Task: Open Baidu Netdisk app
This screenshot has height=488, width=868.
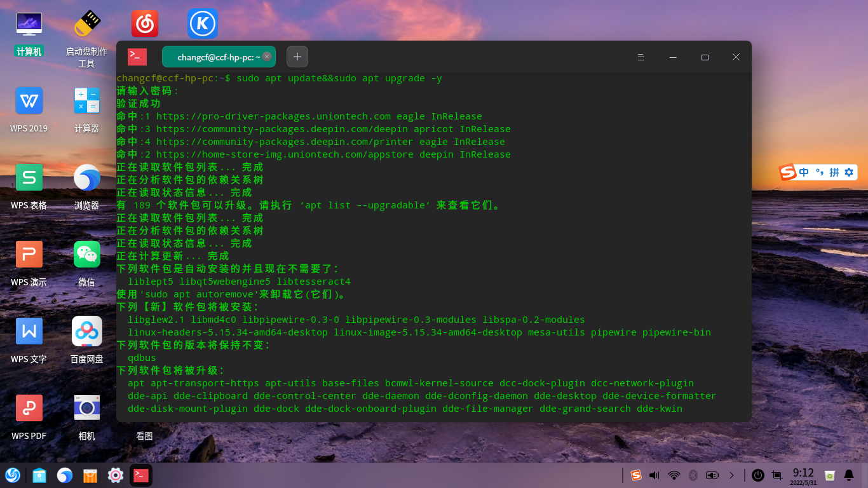Action: tap(87, 332)
